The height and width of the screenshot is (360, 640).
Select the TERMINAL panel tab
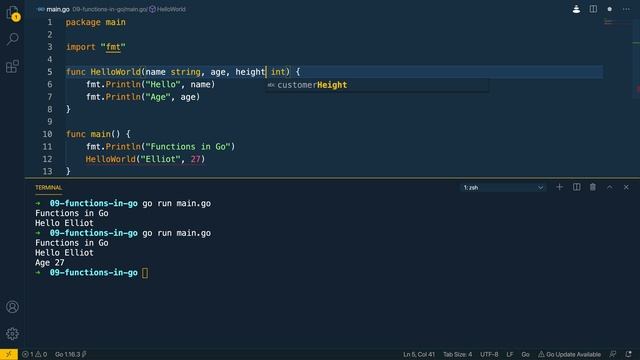(x=49, y=187)
